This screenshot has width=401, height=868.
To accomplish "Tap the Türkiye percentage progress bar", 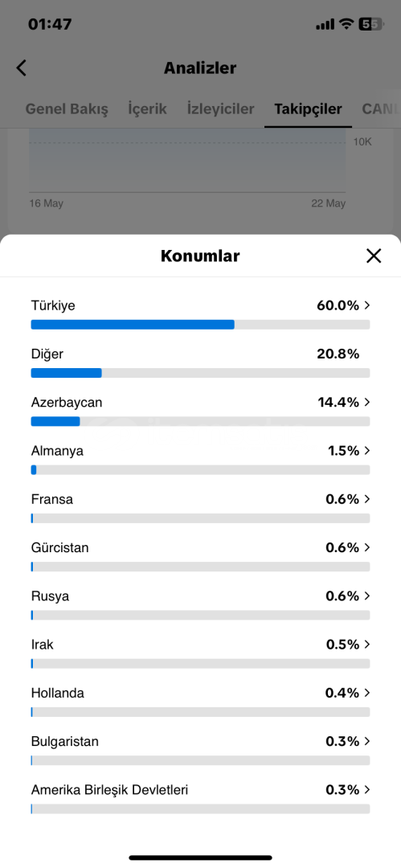I will click(x=201, y=325).
